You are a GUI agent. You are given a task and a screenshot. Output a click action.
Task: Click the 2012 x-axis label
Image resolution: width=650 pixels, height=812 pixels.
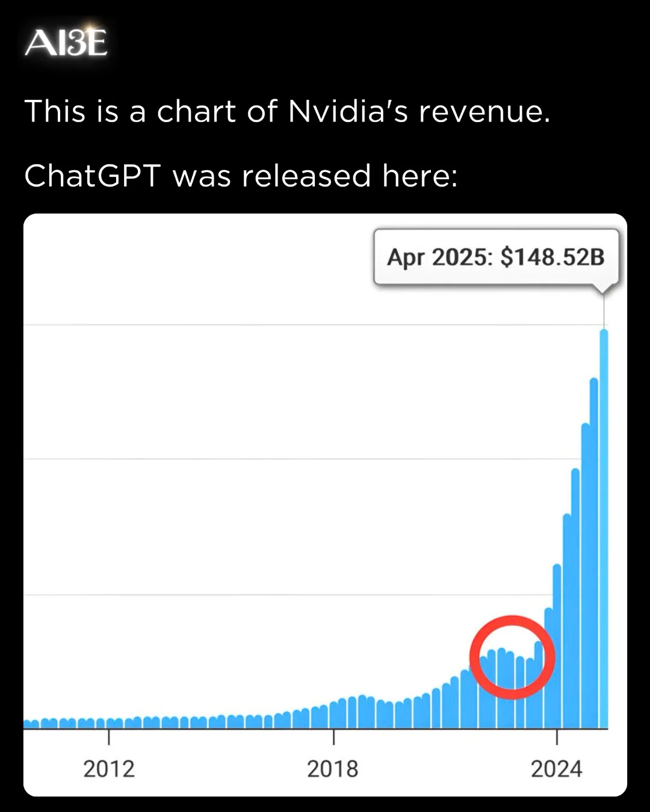click(x=109, y=769)
